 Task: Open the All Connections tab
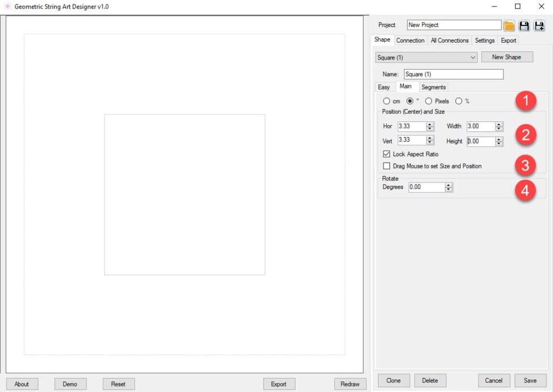coord(449,40)
